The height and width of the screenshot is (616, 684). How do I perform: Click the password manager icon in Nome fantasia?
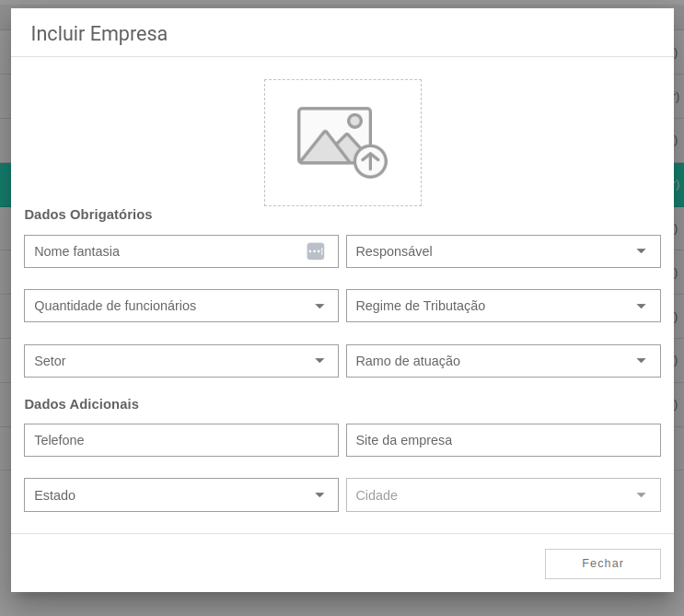click(x=316, y=251)
